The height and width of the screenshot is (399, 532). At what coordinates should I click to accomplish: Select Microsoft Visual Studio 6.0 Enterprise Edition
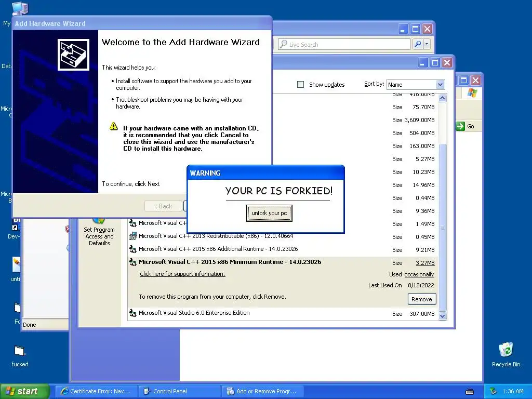(x=282, y=313)
